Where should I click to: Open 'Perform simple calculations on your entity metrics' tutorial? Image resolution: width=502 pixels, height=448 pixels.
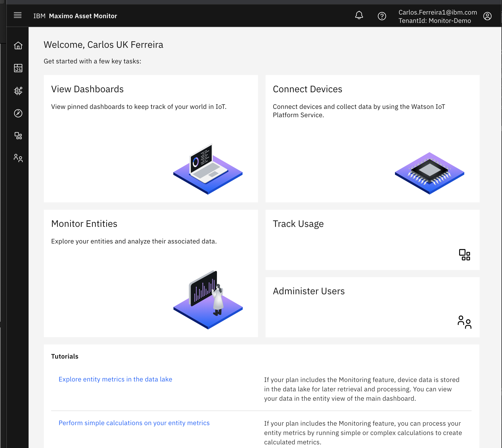[x=134, y=423]
